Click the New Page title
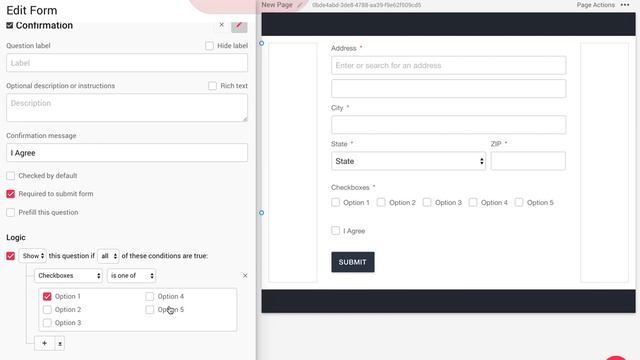Image resolution: width=640 pixels, height=360 pixels. [277, 5]
